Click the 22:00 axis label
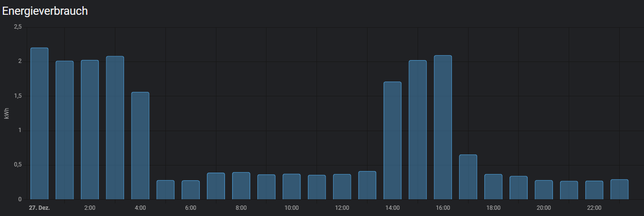 (594, 208)
